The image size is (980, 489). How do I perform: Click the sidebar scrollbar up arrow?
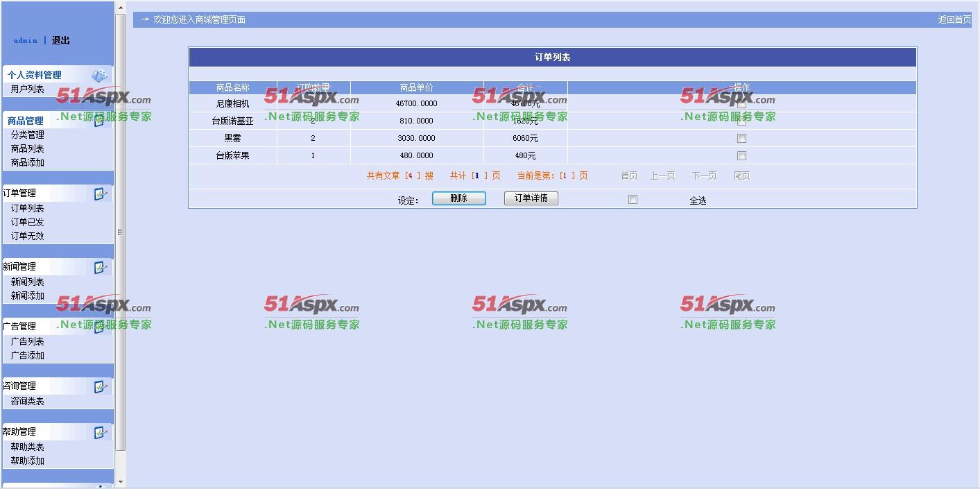coord(121,8)
